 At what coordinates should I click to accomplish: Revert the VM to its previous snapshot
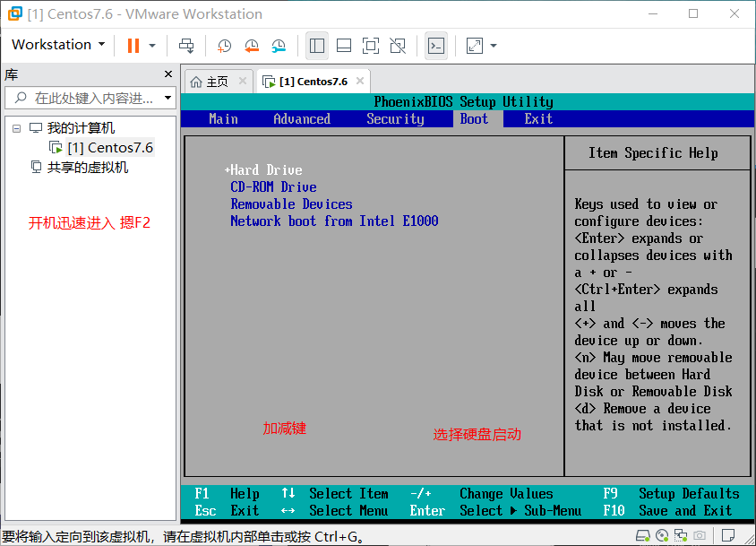(x=251, y=46)
